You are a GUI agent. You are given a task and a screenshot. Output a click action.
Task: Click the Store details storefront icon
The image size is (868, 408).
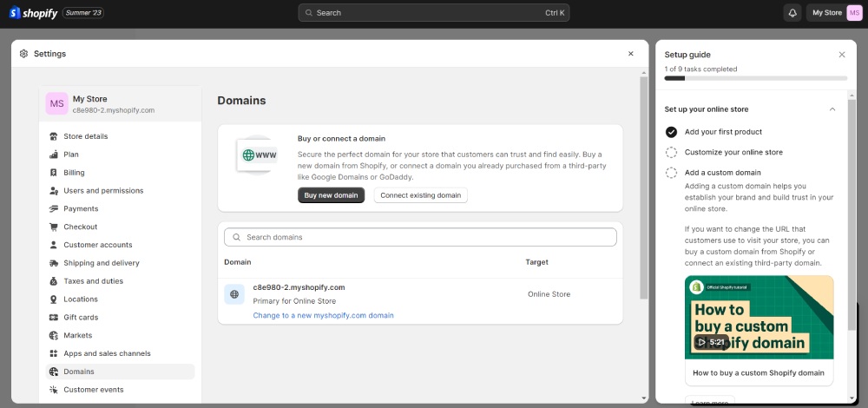pos(54,136)
